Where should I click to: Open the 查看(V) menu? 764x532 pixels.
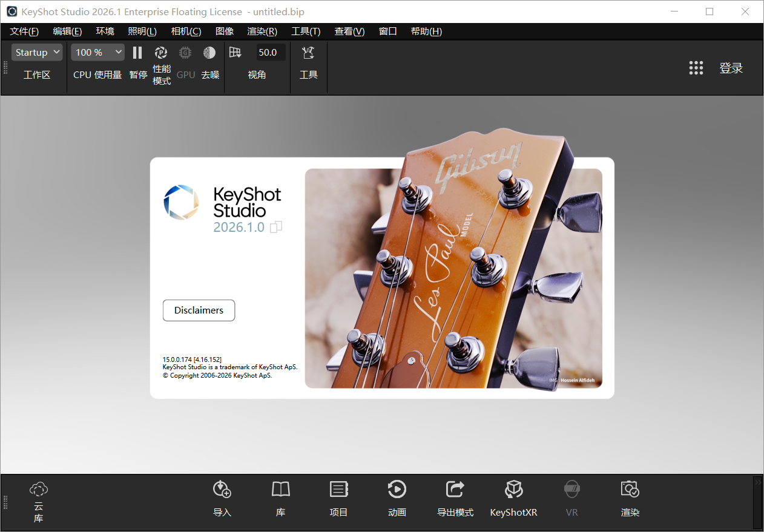click(349, 31)
